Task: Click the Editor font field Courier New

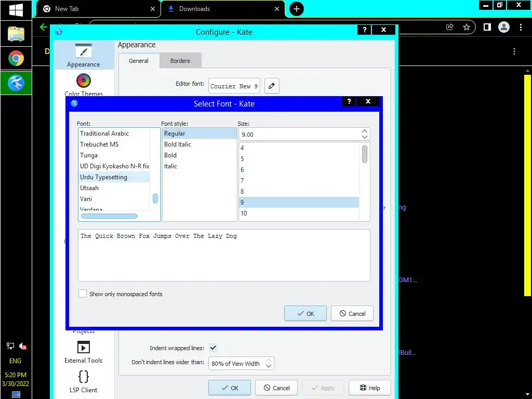Action: [x=234, y=86]
